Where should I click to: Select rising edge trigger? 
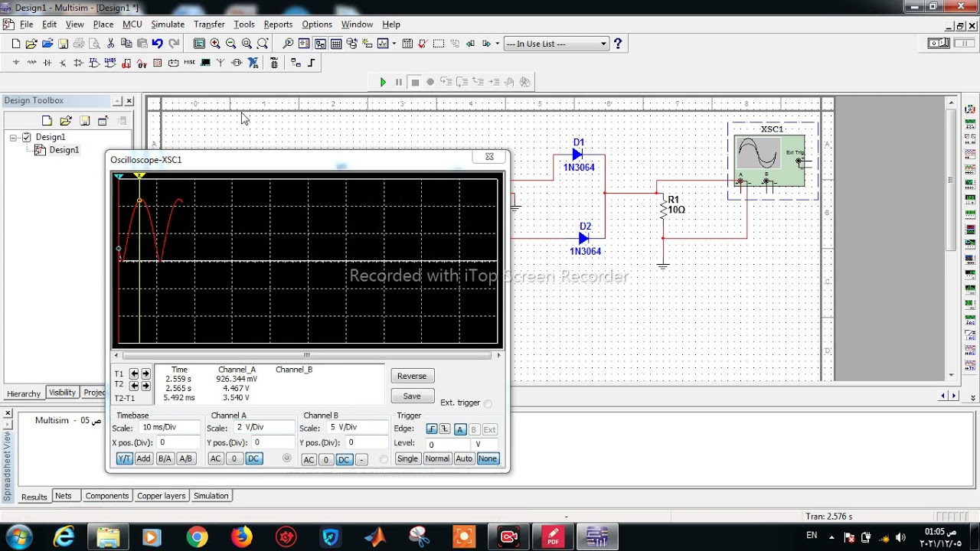coord(432,429)
